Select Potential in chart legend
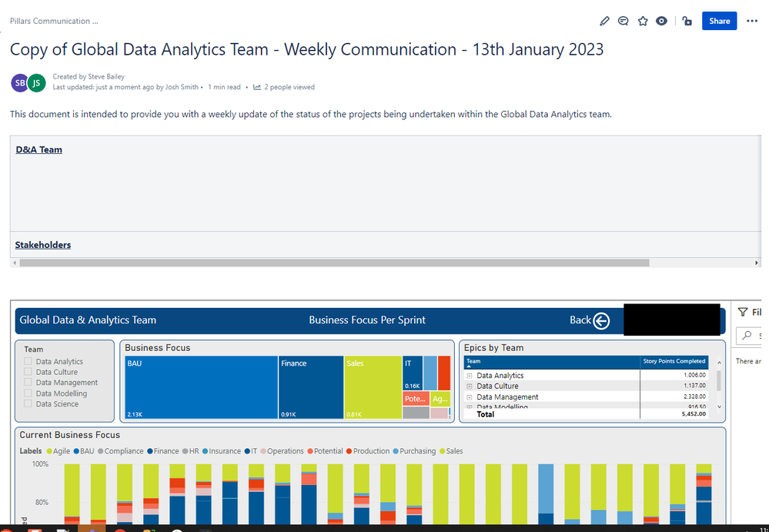This screenshot has height=532, width=769. coord(325,451)
